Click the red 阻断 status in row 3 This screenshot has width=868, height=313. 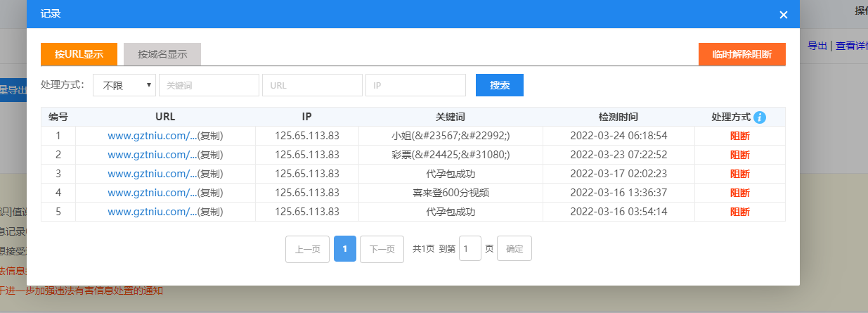(x=740, y=174)
